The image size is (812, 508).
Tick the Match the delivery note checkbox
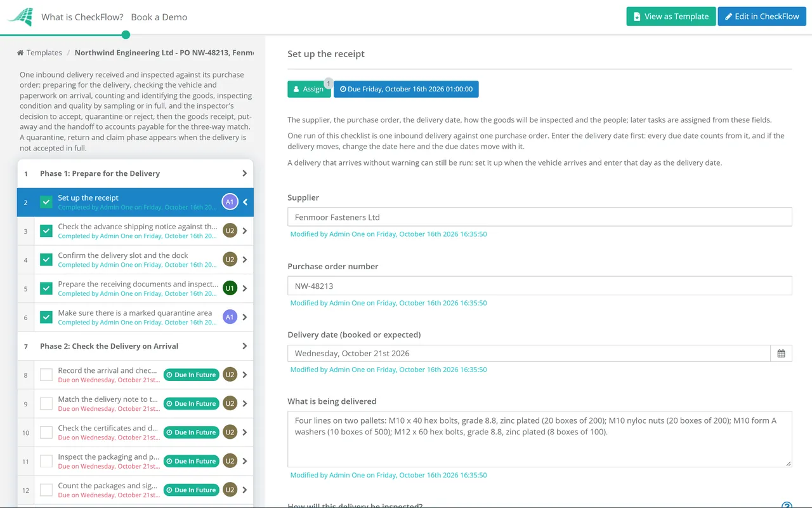pyautogui.click(x=46, y=403)
